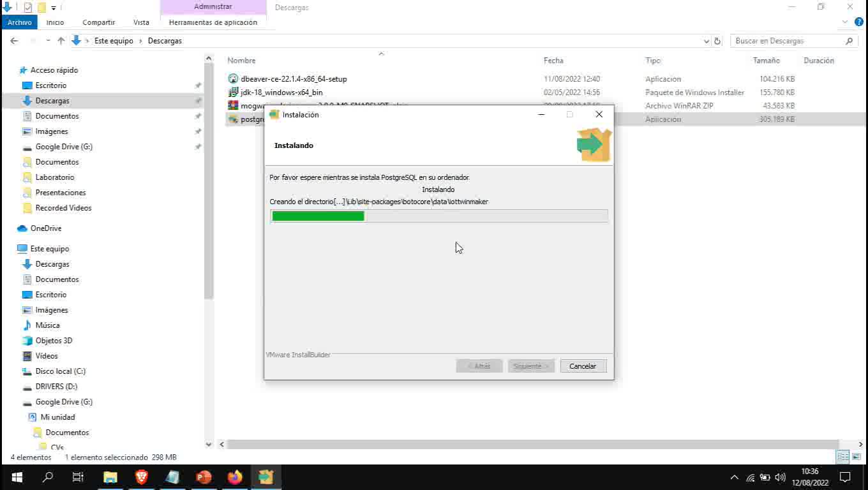Open the Customize Quick Access Toolbar dropdown
The image size is (868, 490).
click(x=54, y=8)
